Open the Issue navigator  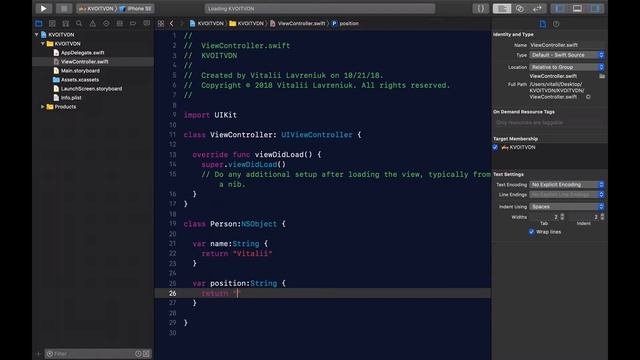tap(93, 24)
